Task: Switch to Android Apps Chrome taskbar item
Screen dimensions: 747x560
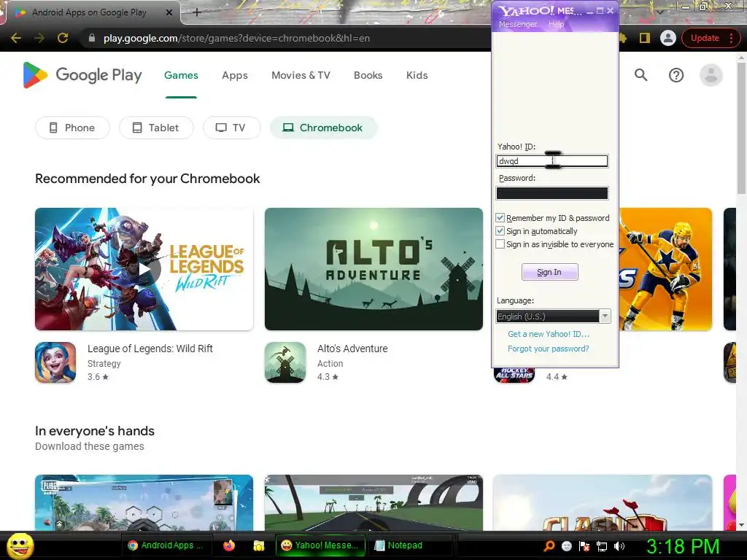Action: (x=166, y=545)
